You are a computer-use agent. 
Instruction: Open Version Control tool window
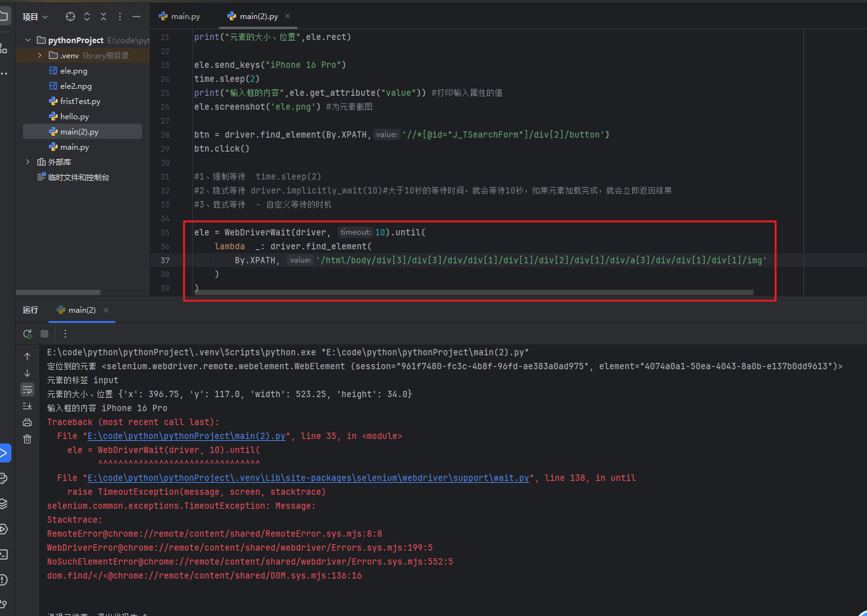coord(4,604)
